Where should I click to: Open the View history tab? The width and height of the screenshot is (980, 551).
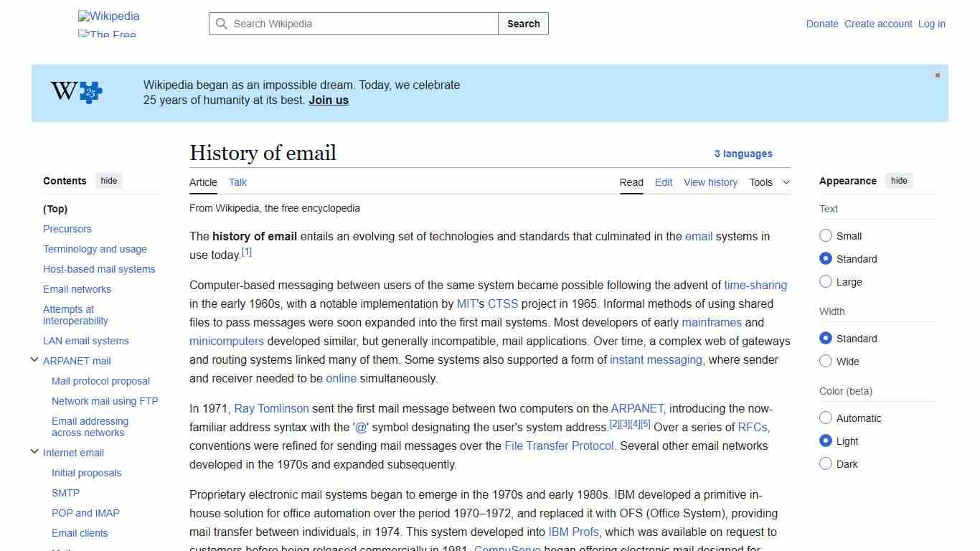tap(710, 182)
